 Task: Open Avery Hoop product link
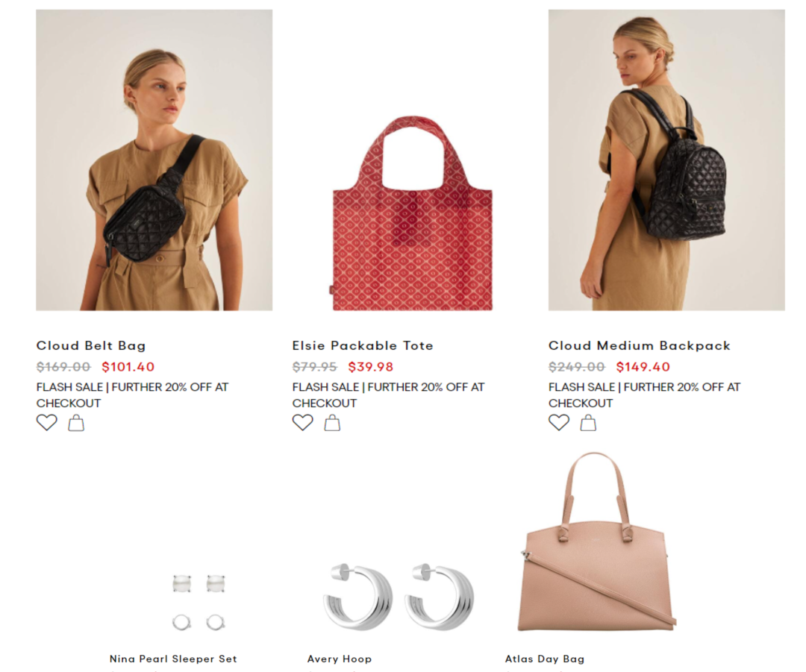tap(340, 659)
